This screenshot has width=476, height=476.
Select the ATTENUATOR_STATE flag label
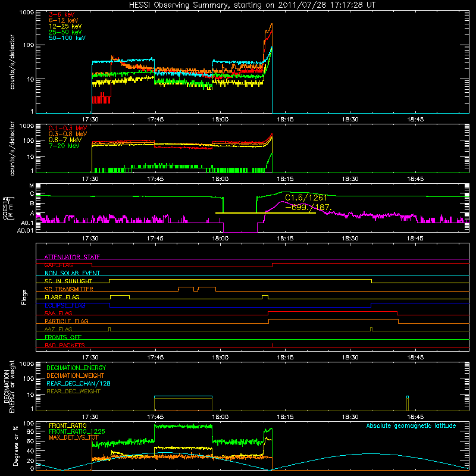click(x=72, y=257)
